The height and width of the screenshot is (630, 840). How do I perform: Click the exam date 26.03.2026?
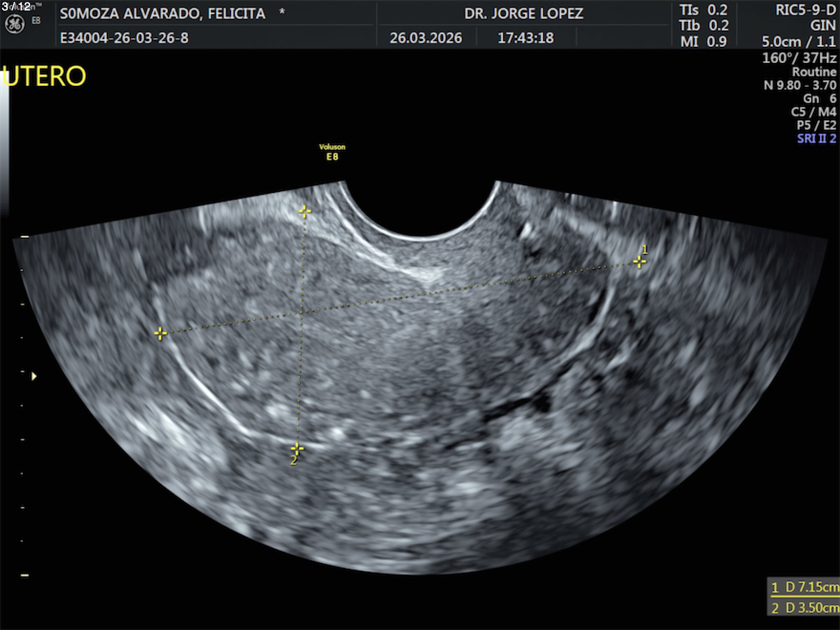point(426,38)
